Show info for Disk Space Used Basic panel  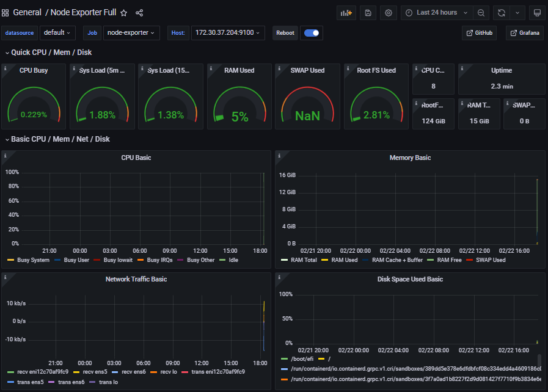pyautogui.click(x=279, y=277)
